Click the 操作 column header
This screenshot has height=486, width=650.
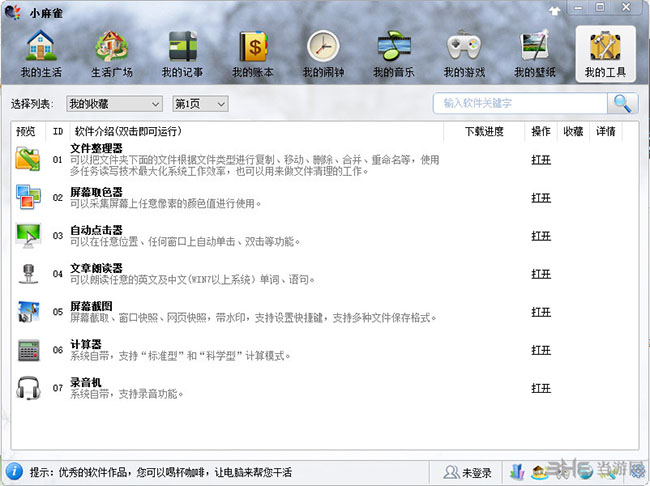tap(541, 131)
